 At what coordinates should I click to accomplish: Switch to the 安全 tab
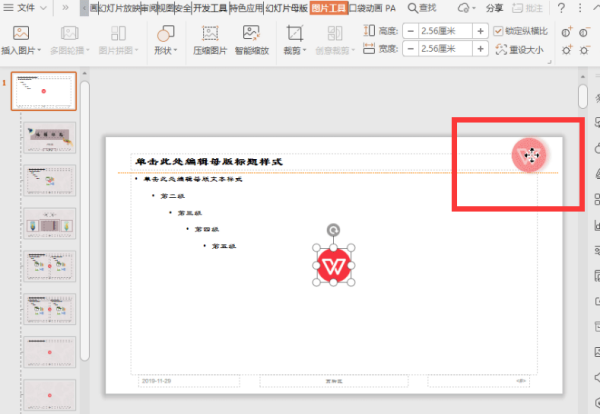pos(183,8)
